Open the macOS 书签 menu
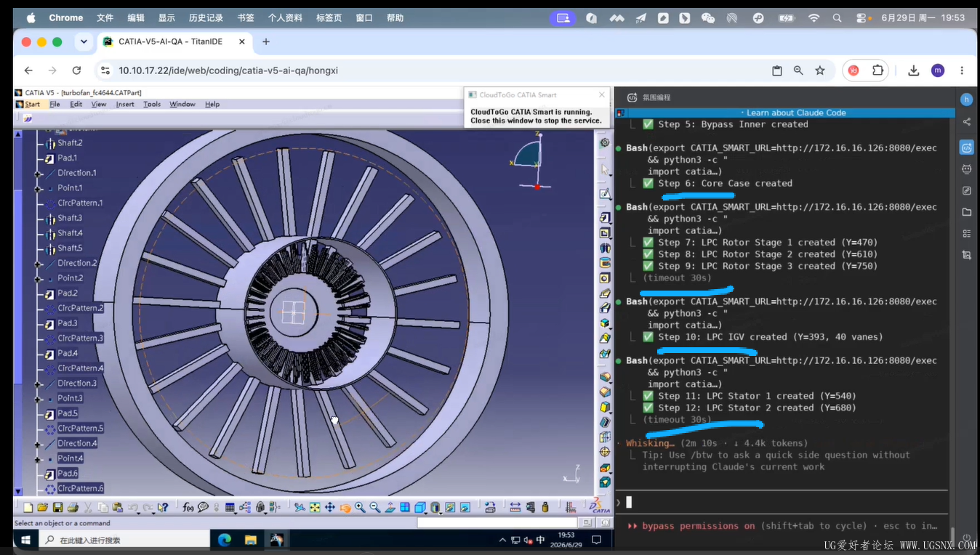The height and width of the screenshot is (555, 980). coord(246,18)
